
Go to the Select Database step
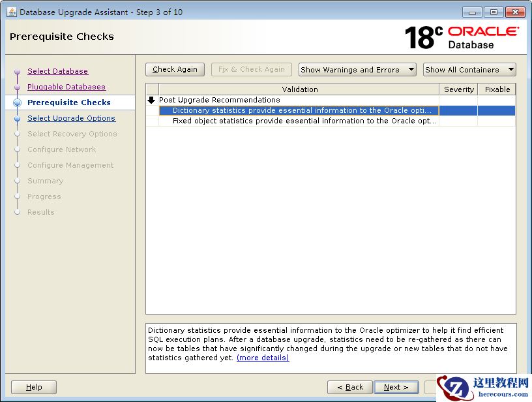click(x=57, y=71)
